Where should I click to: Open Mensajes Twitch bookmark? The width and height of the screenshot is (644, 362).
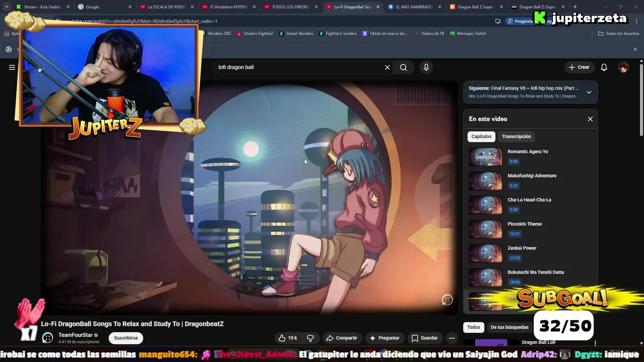click(x=468, y=34)
